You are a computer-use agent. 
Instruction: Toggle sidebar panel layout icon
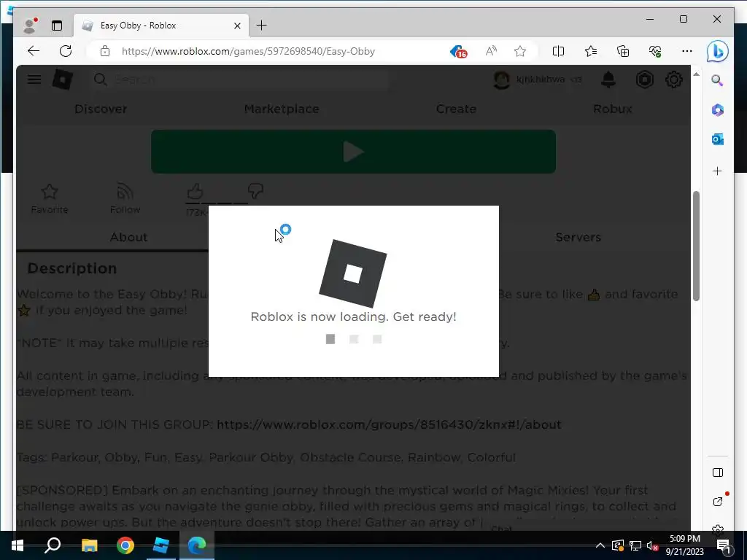(x=718, y=472)
